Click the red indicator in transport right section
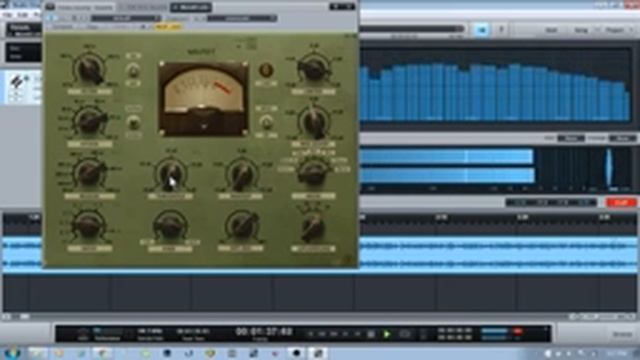This screenshot has height=360, width=640. coord(518,331)
